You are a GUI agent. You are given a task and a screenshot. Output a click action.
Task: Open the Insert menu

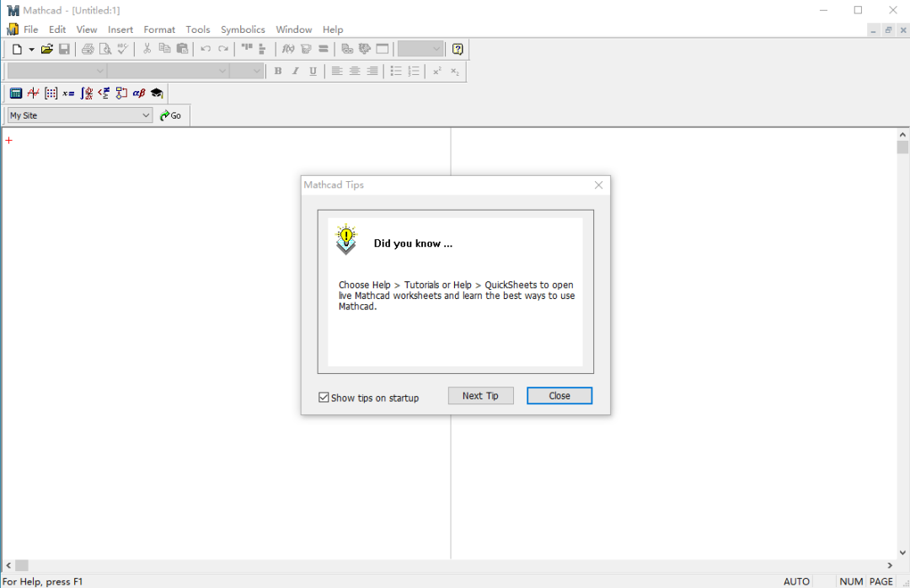pyautogui.click(x=120, y=29)
